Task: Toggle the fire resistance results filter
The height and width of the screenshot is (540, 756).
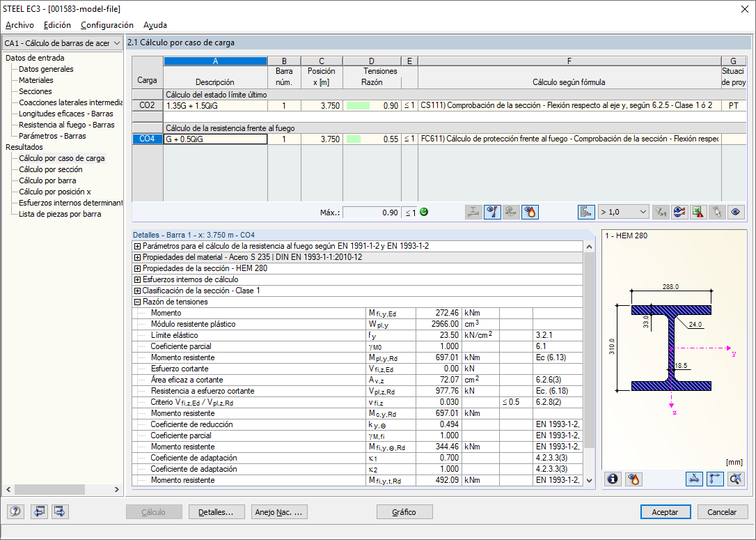Action: click(530, 212)
